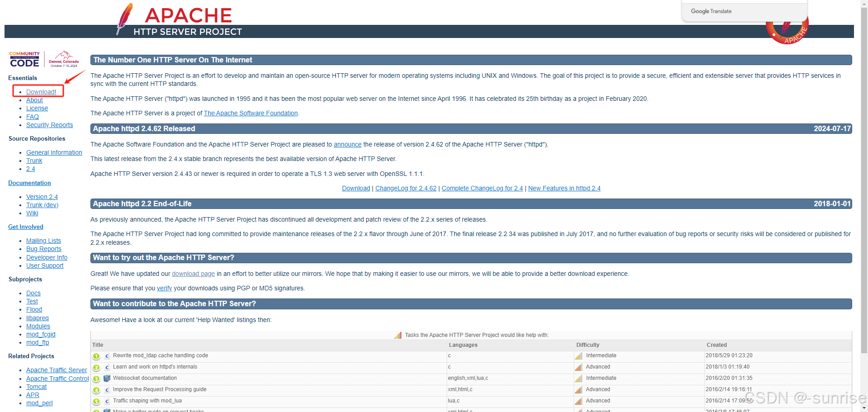Click the Community Over Code conference logo
Viewport: 868px width, 412px height.
click(24, 59)
